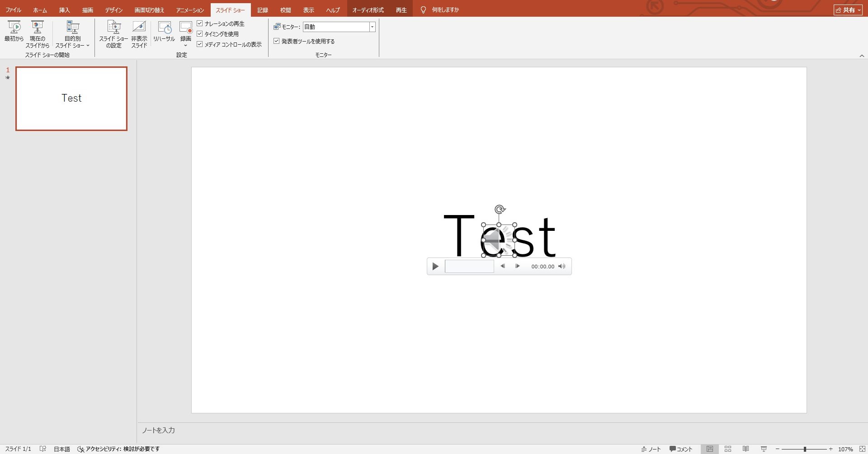Screen dimensions: 868x454
Task: Toggle ナレーションの再生 checkbox
Action: tap(200, 23)
